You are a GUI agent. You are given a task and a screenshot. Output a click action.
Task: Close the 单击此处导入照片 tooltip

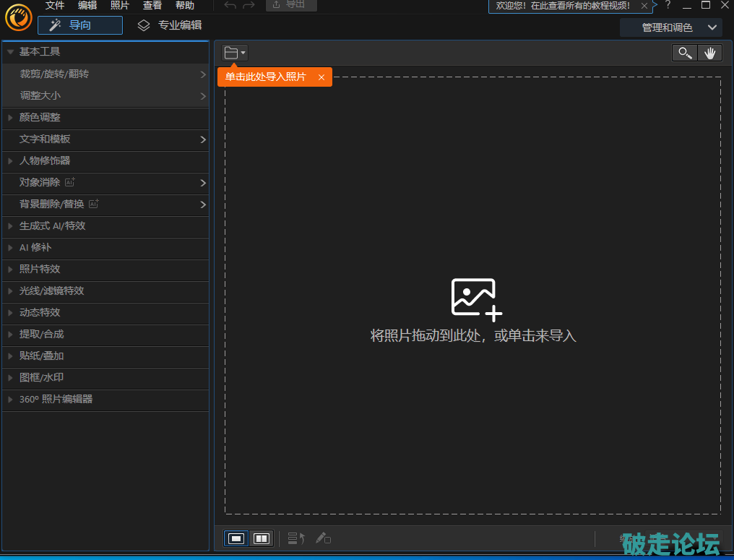tap(321, 77)
